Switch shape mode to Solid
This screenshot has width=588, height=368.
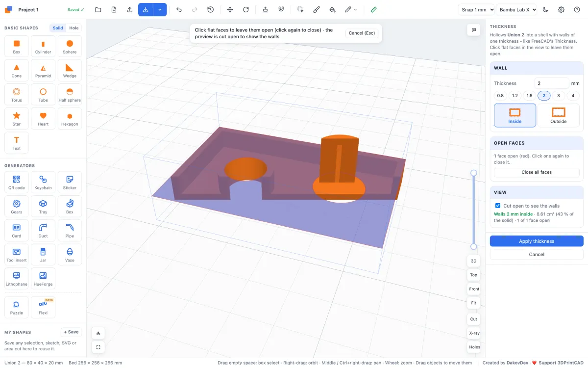pos(58,28)
